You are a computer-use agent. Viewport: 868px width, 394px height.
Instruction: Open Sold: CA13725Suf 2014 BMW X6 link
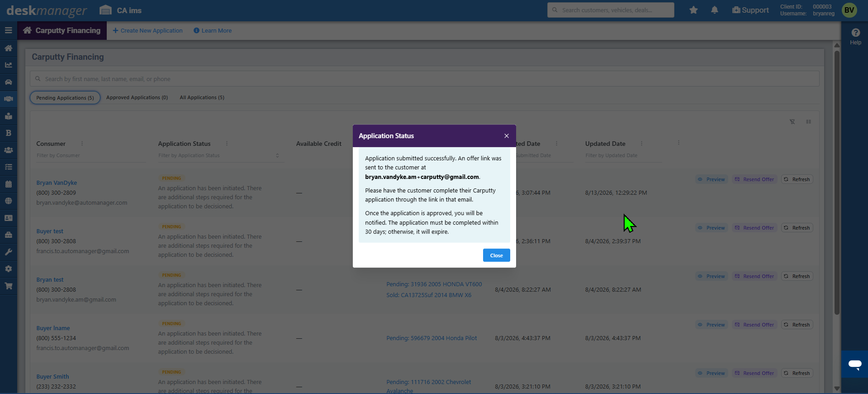tap(429, 295)
